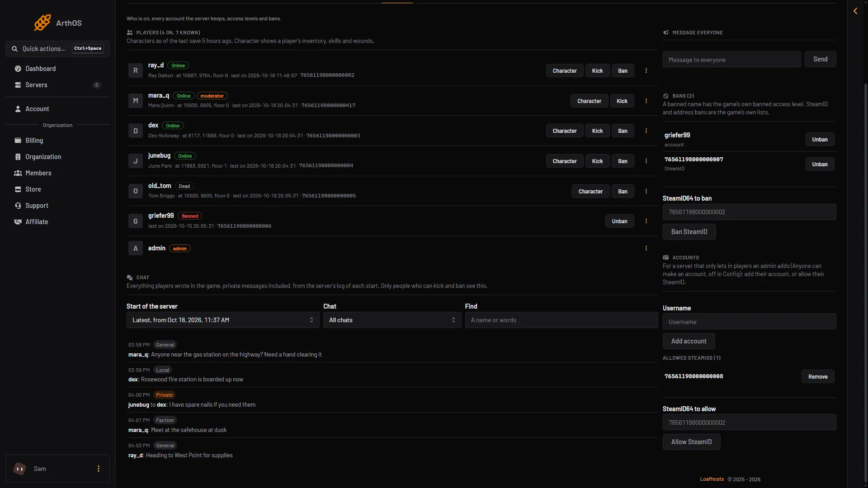Remove allowed SteamID 76561198000000008

(818, 377)
